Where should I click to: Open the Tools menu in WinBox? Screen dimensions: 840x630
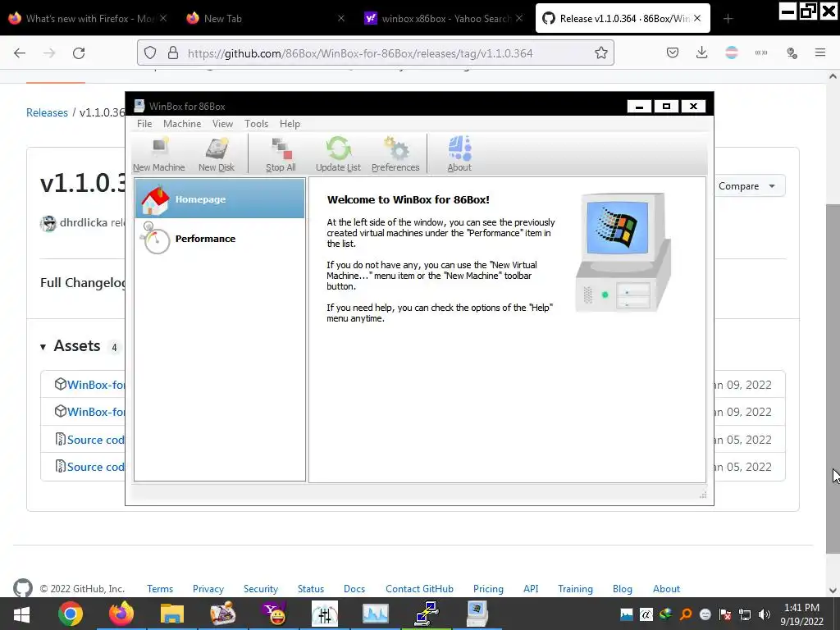pyautogui.click(x=256, y=124)
